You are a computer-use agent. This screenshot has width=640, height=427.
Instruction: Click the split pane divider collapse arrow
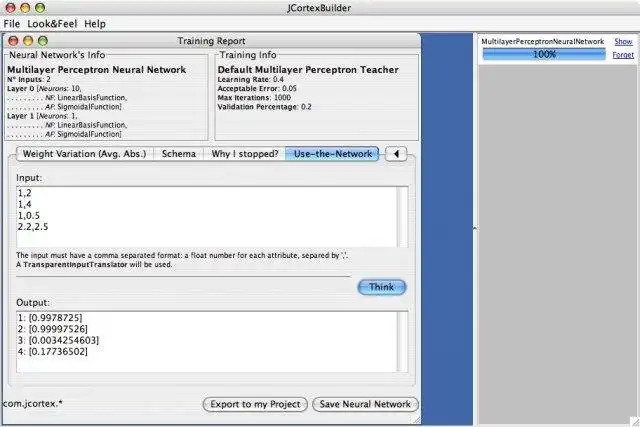tap(475, 229)
